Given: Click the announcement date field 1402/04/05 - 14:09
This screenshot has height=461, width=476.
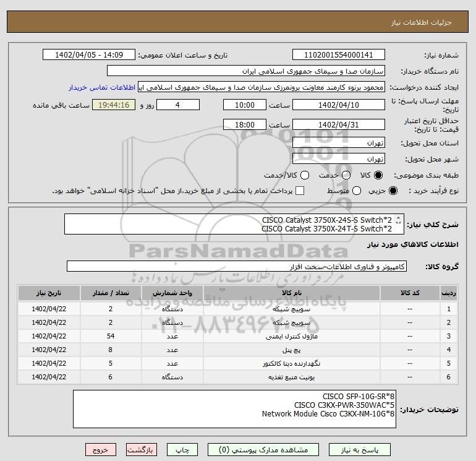Looking at the screenshot, I should tap(89, 54).
